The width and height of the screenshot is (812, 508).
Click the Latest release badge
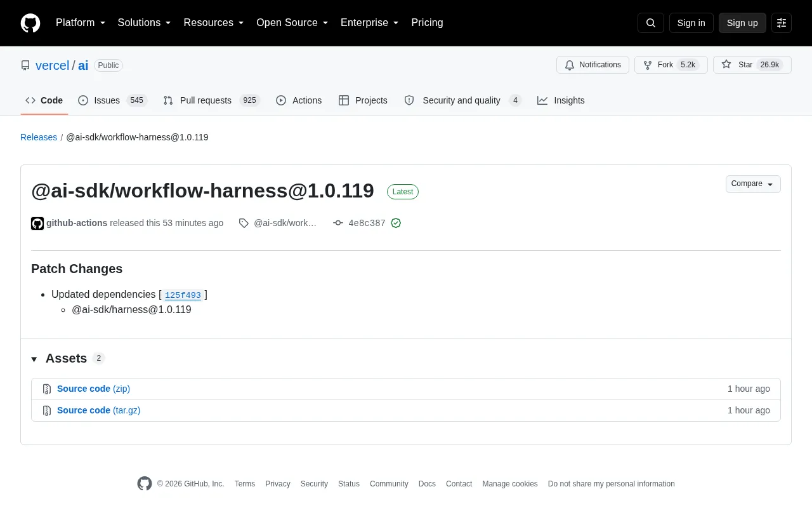coord(403,192)
